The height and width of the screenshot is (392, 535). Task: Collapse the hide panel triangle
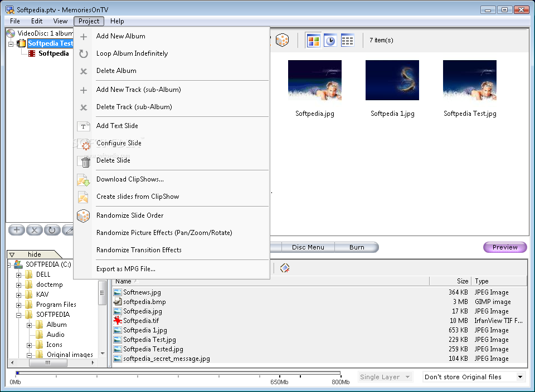pos(12,254)
